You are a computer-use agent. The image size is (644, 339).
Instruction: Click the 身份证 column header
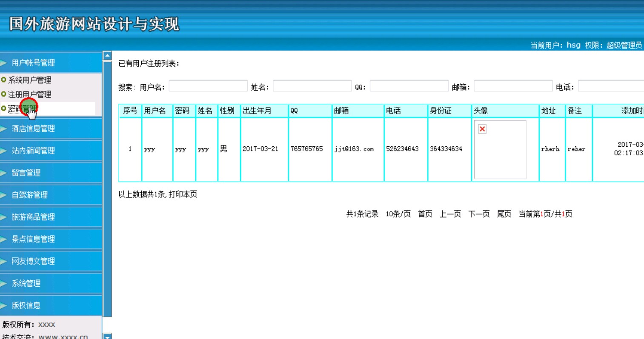449,111
